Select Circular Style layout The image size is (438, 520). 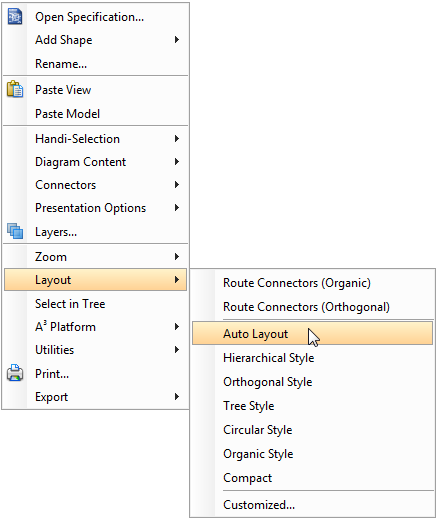[x=312, y=430]
